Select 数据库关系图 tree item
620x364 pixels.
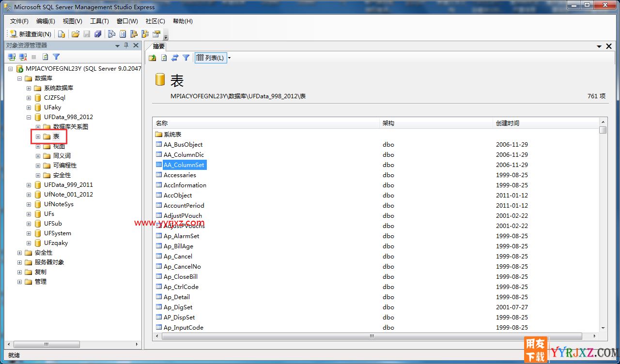coord(71,127)
